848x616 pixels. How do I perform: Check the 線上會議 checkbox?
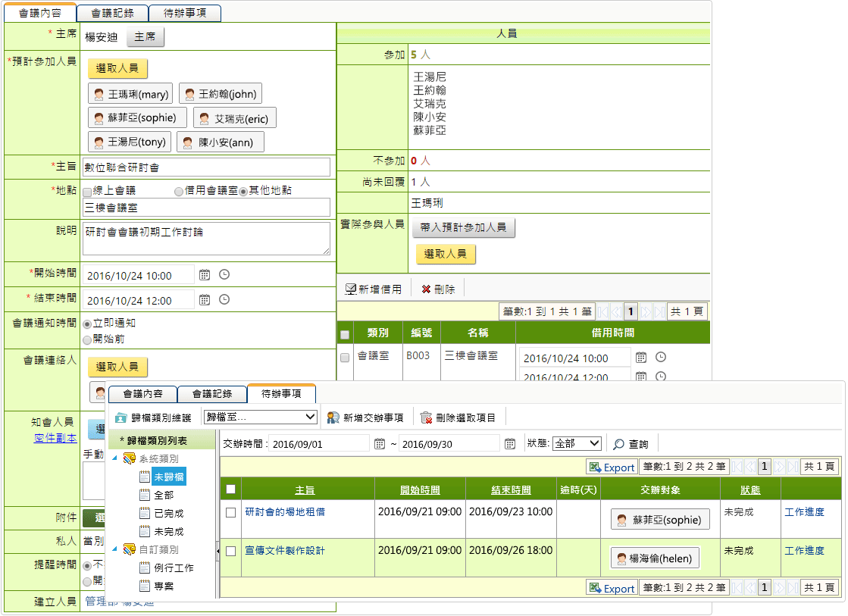point(87,192)
